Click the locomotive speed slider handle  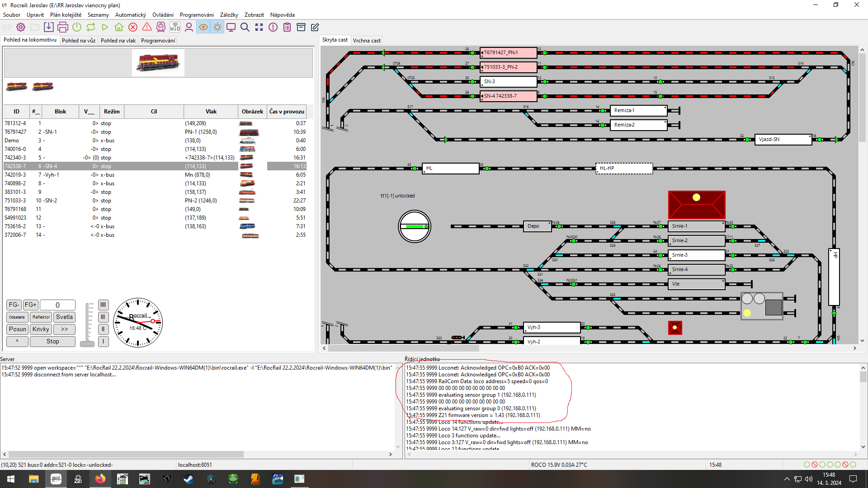coord(87,344)
